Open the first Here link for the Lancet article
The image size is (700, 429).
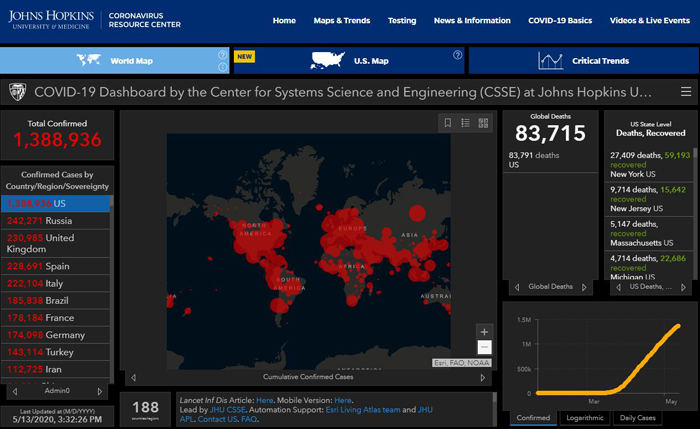tap(264, 400)
